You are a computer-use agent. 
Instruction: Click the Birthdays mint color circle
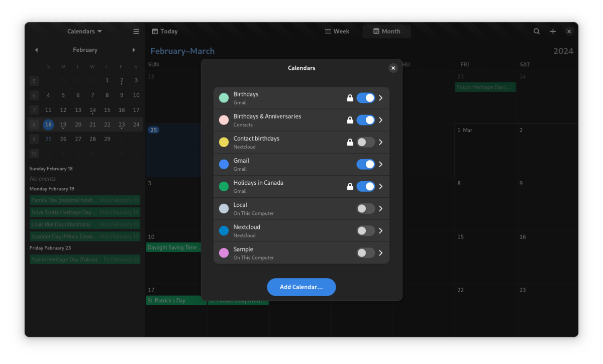click(224, 98)
